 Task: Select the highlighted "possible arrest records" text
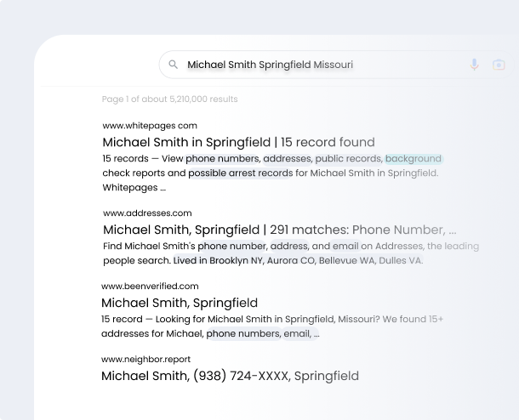pos(242,173)
